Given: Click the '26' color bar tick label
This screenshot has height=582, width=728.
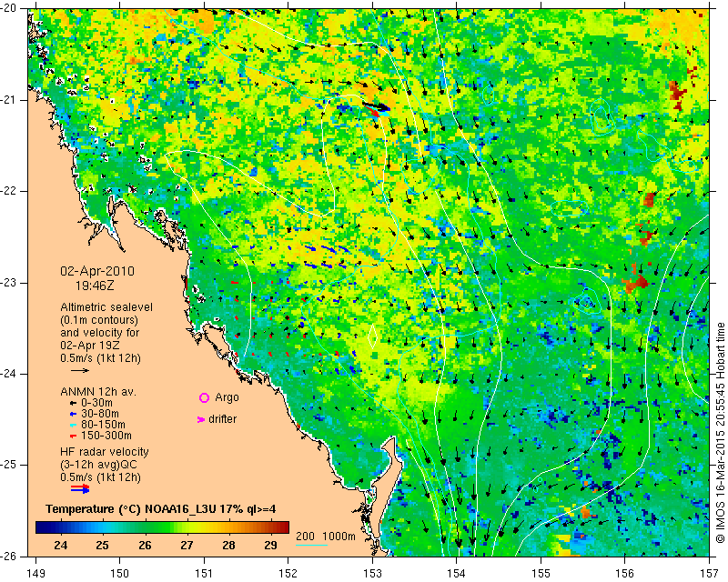Looking at the screenshot, I should coord(145,546).
